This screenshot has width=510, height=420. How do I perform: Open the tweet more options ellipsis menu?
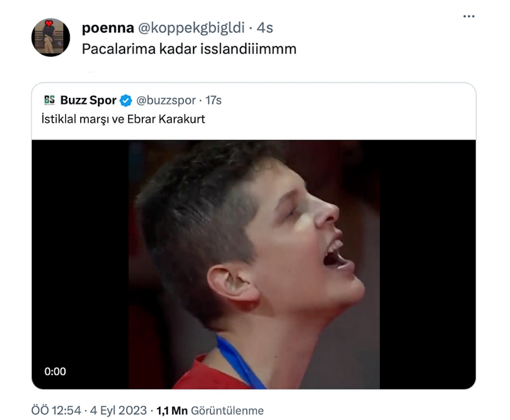point(469,16)
